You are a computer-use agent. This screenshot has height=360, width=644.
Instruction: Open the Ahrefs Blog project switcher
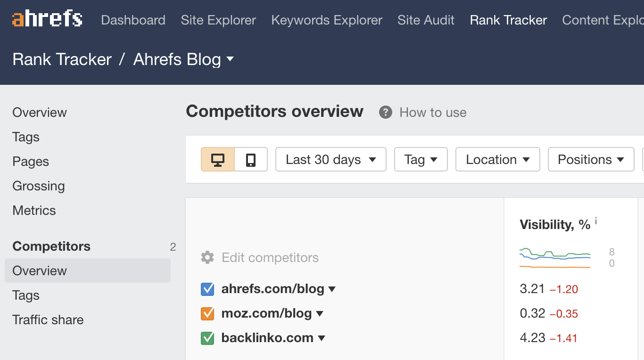tap(184, 59)
